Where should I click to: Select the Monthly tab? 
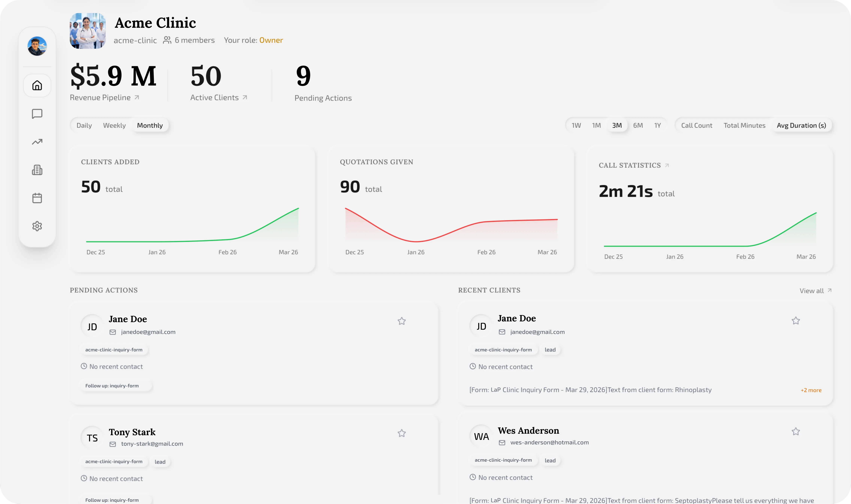[150, 125]
